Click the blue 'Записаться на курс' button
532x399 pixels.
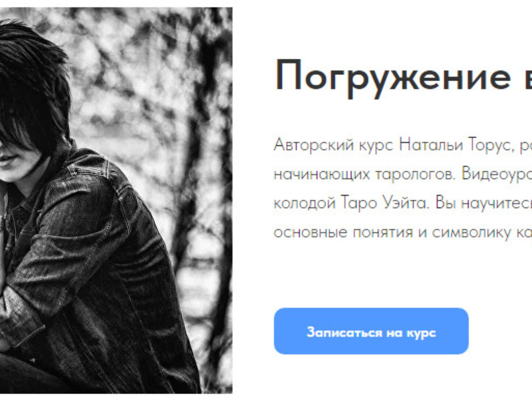point(371,331)
